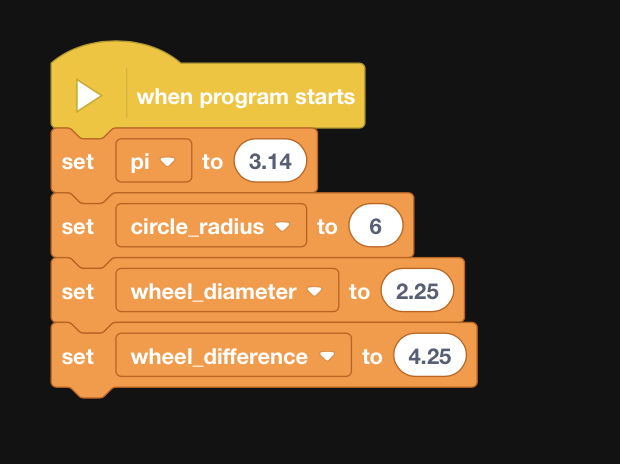Click "to" on the circle_radius block
Viewport: 620px width, 464px height.
click(327, 226)
